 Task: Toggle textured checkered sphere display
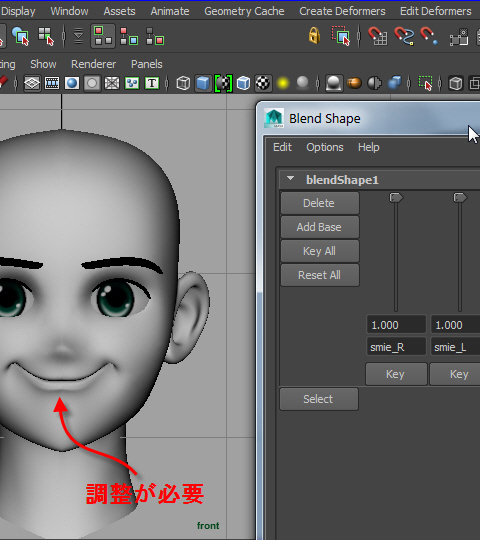point(263,83)
